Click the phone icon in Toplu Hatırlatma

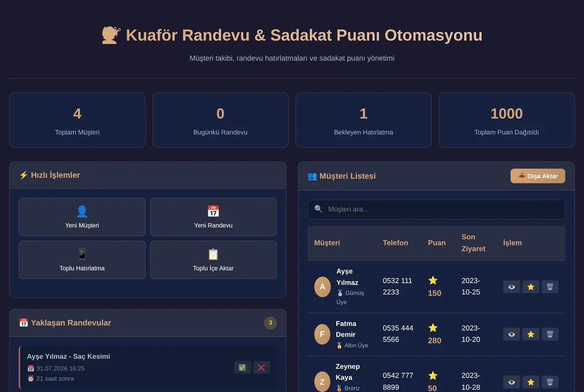tap(82, 254)
